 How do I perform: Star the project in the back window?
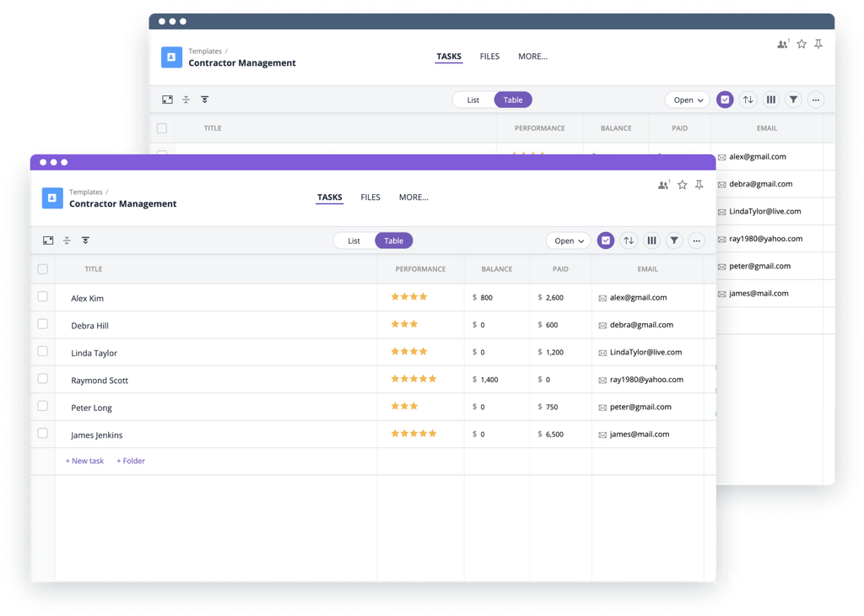pyautogui.click(x=802, y=44)
